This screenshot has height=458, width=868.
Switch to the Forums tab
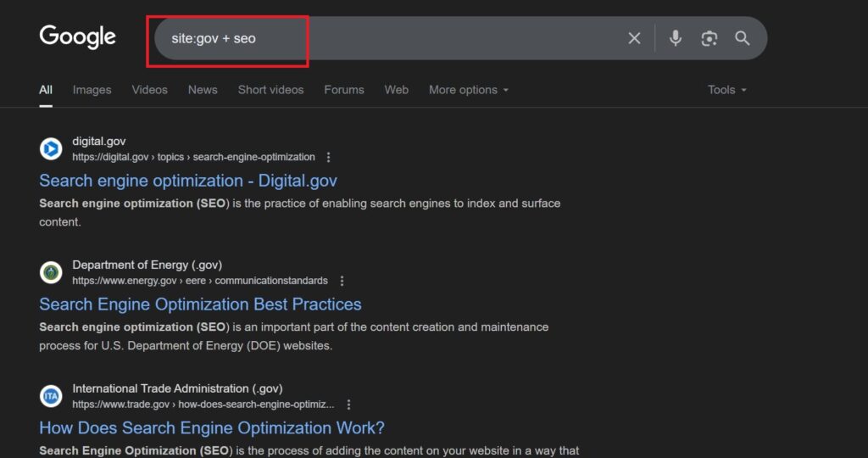pyautogui.click(x=344, y=90)
